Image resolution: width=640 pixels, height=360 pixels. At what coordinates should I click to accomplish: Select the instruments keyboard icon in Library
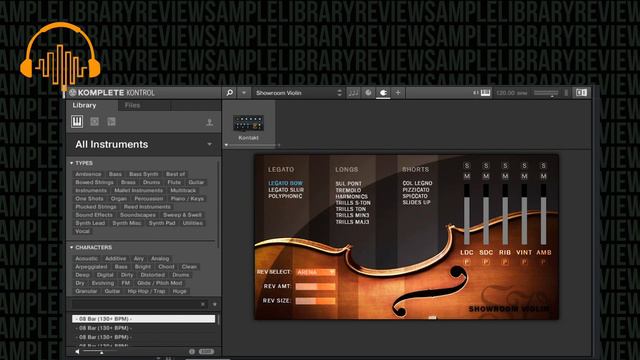click(77, 121)
